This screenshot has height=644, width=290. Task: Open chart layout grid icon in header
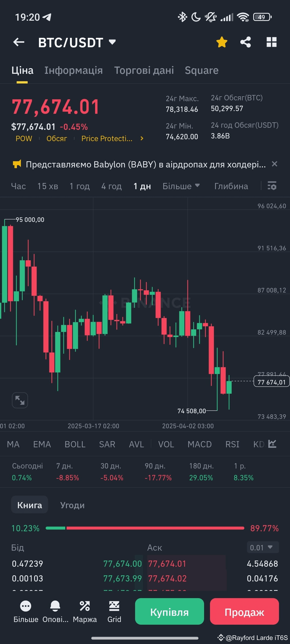pyautogui.click(x=271, y=42)
